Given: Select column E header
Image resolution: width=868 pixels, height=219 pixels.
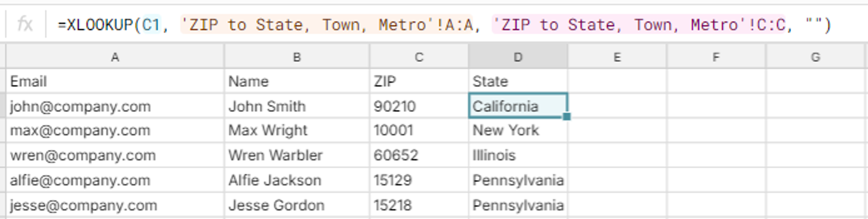Looking at the screenshot, I should 617,56.
